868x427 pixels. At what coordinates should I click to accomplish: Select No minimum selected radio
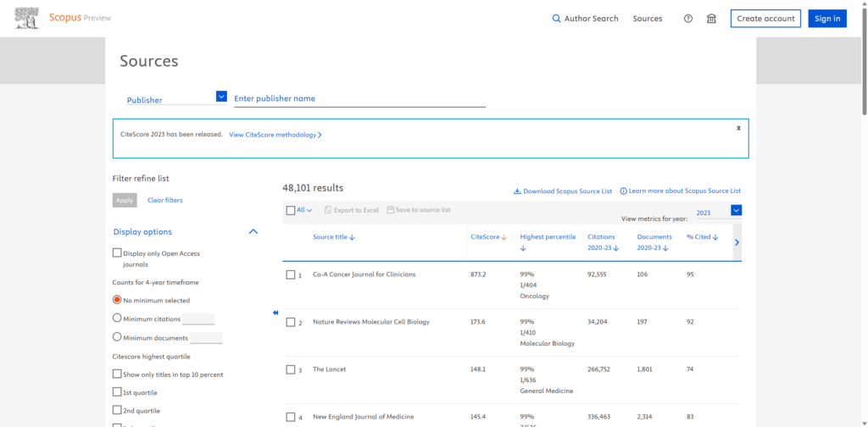coord(117,300)
